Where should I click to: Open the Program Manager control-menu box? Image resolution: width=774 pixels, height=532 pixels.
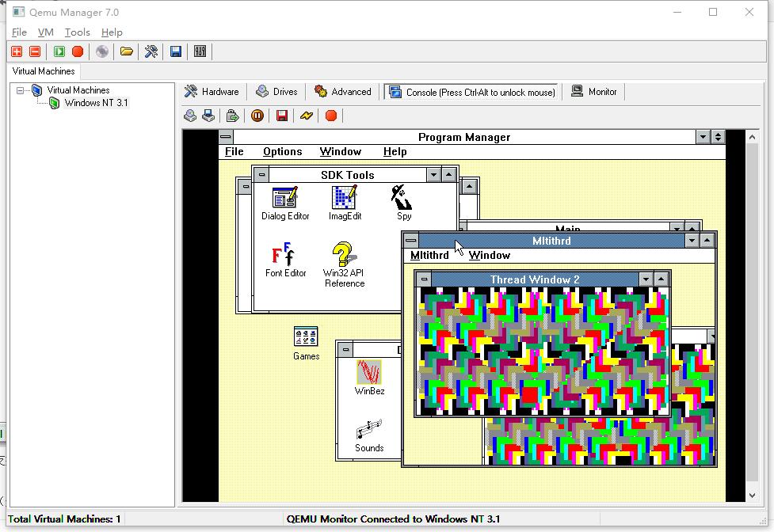(226, 137)
